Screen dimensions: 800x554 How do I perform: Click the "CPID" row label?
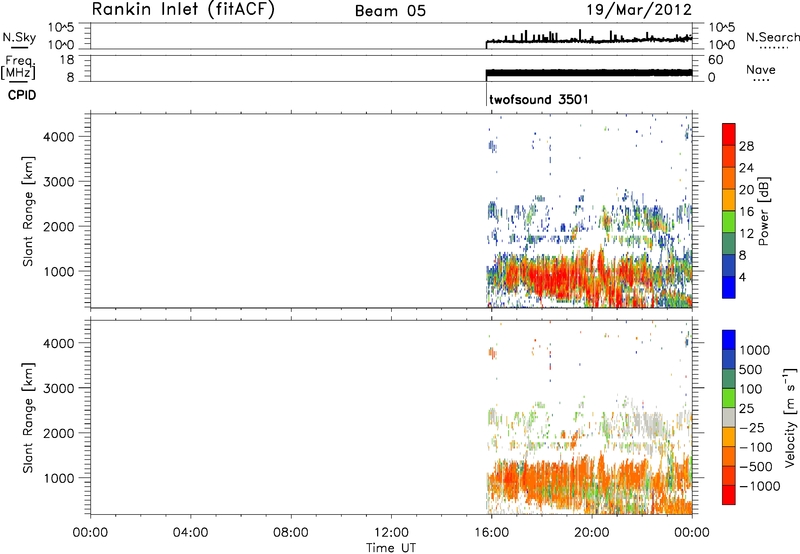tap(22, 95)
